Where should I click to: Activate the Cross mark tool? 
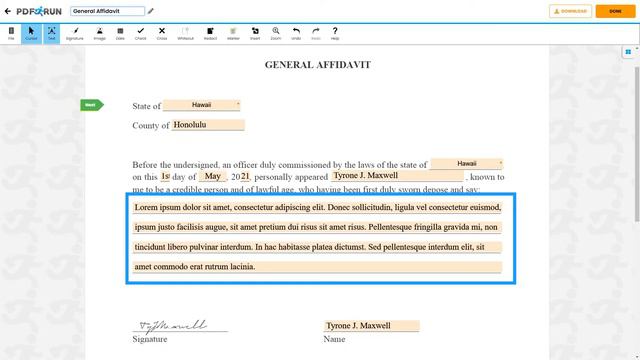pyautogui.click(x=162, y=33)
